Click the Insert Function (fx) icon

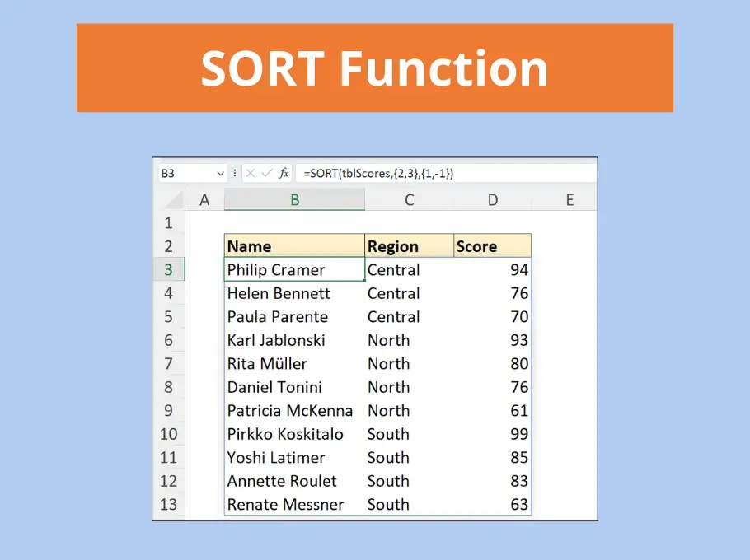(x=284, y=172)
